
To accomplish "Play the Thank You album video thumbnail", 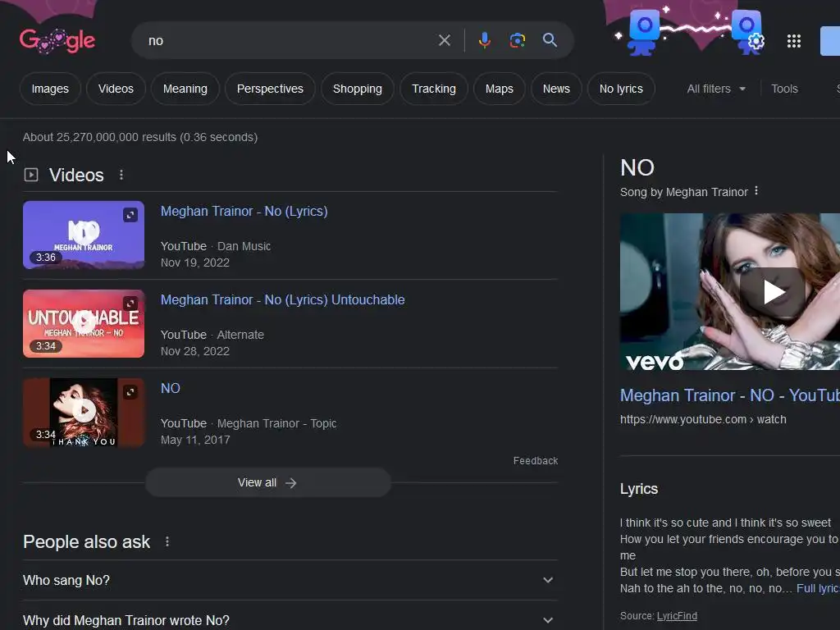I will coord(84,413).
